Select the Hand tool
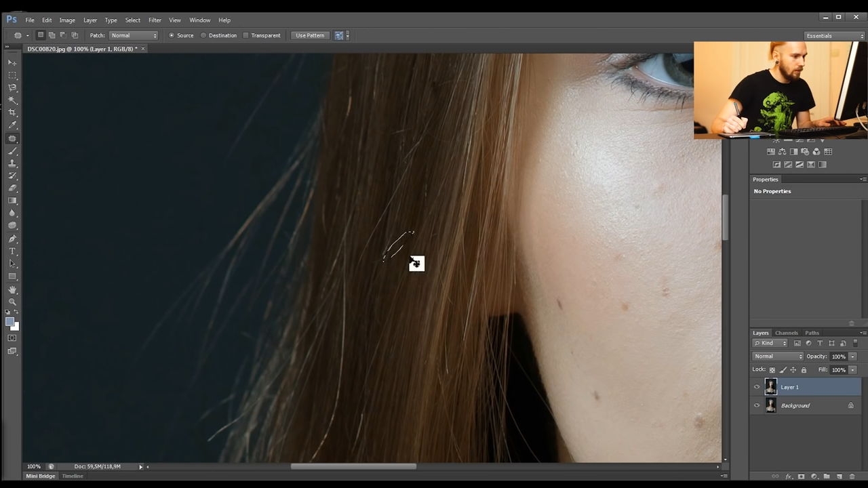868x488 pixels. tap(12, 289)
